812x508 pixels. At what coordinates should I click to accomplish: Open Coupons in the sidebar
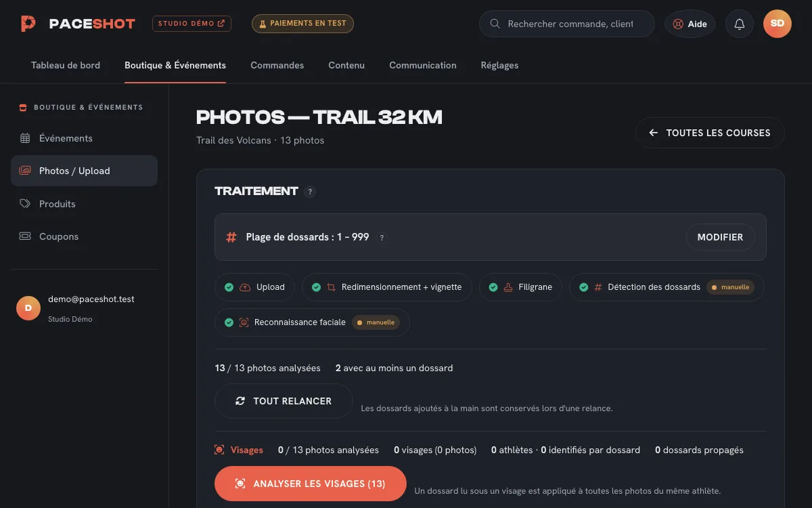click(x=84, y=236)
